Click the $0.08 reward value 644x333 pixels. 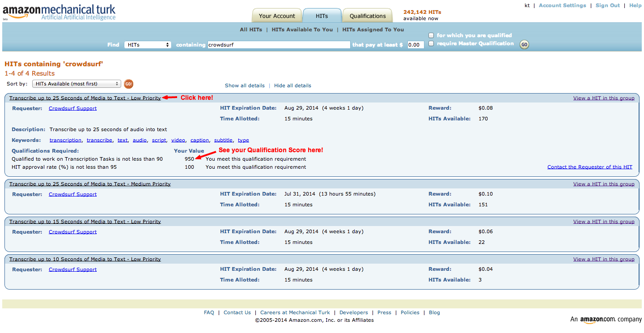(486, 108)
